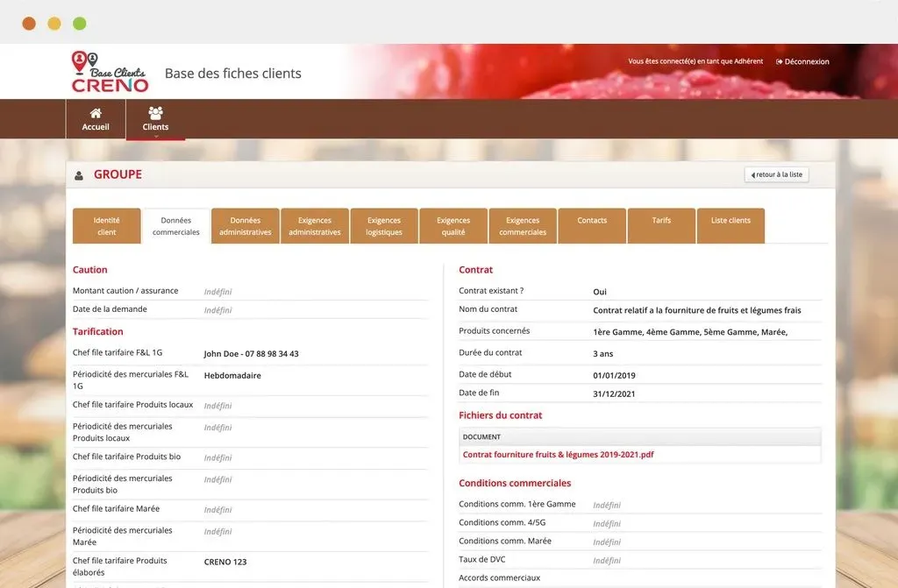Open the Contacts tab
Screen dimensions: 898x588
coord(592,221)
